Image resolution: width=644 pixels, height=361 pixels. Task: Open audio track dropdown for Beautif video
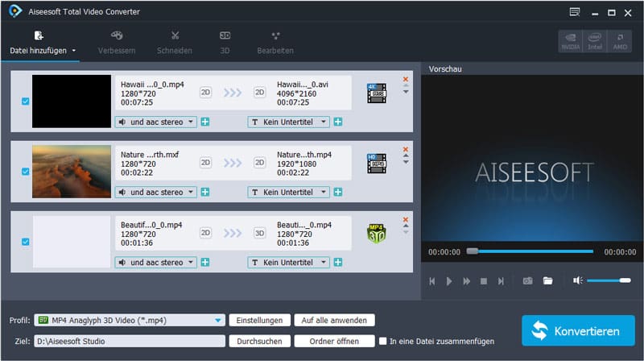[x=155, y=263]
